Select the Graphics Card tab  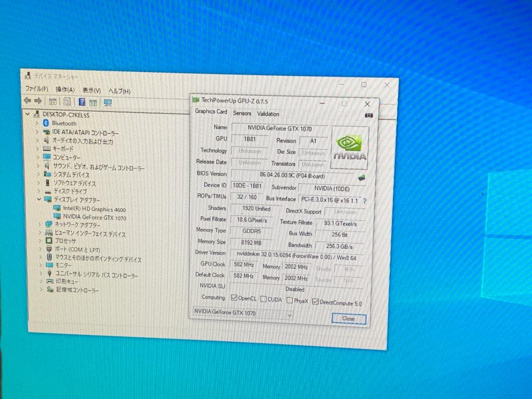tap(211, 111)
